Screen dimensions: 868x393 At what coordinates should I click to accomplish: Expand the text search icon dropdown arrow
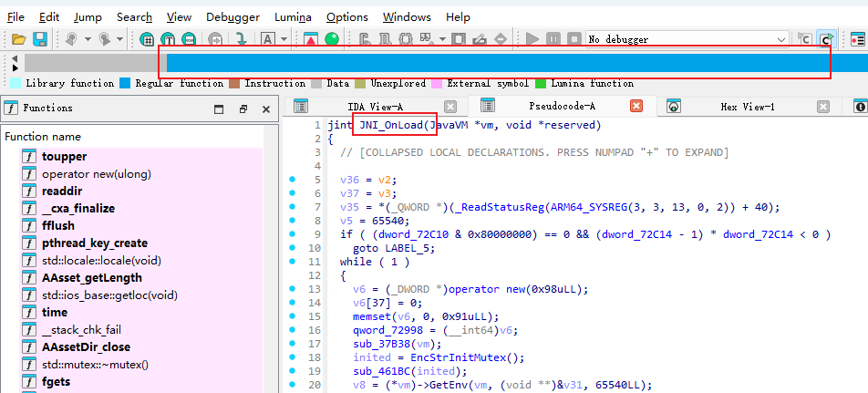point(284,39)
